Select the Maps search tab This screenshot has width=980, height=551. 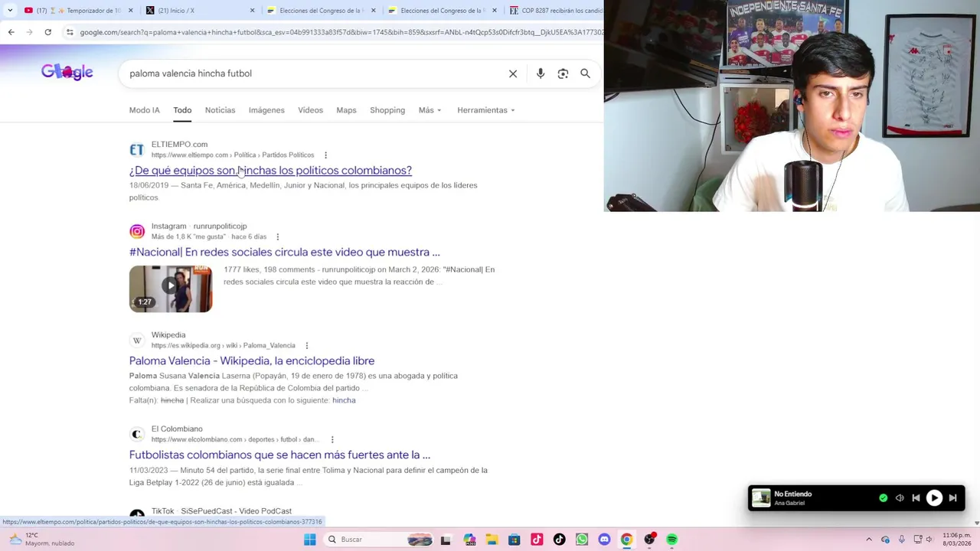point(346,110)
